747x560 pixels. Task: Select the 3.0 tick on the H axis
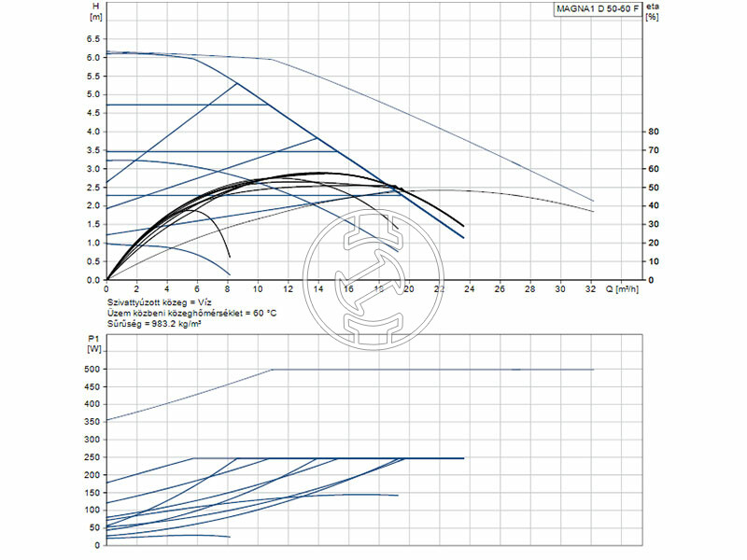[92, 169]
